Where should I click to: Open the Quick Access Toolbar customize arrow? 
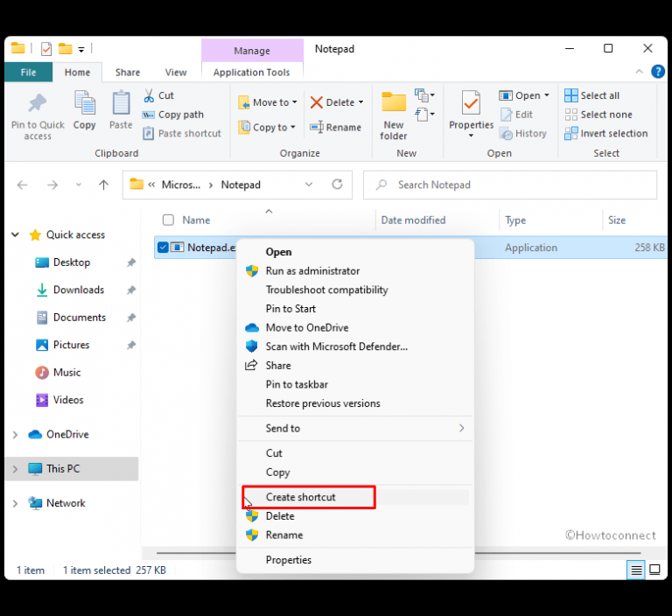[x=81, y=50]
